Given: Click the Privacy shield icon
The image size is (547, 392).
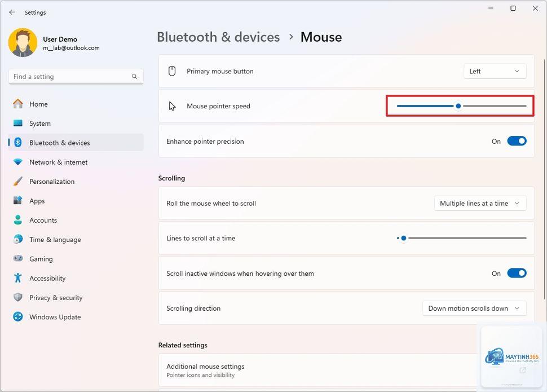Looking at the screenshot, I should pyautogui.click(x=18, y=297).
